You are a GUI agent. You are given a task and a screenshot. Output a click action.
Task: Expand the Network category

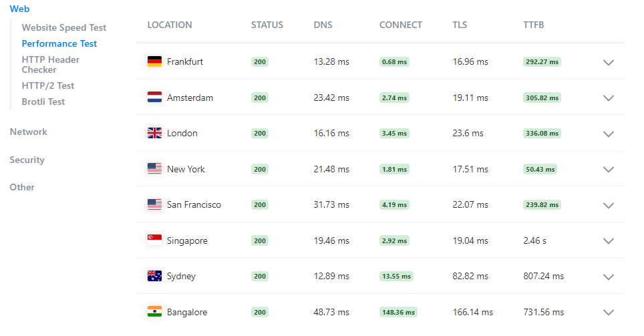[29, 132]
